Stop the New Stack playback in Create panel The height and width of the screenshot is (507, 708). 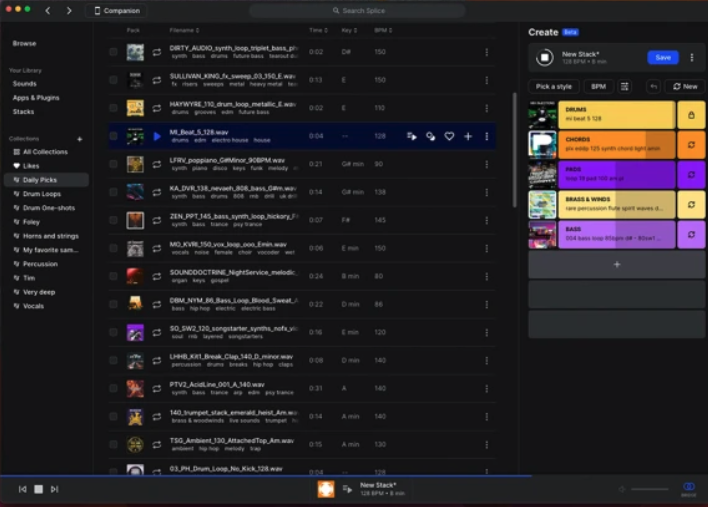point(545,57)
